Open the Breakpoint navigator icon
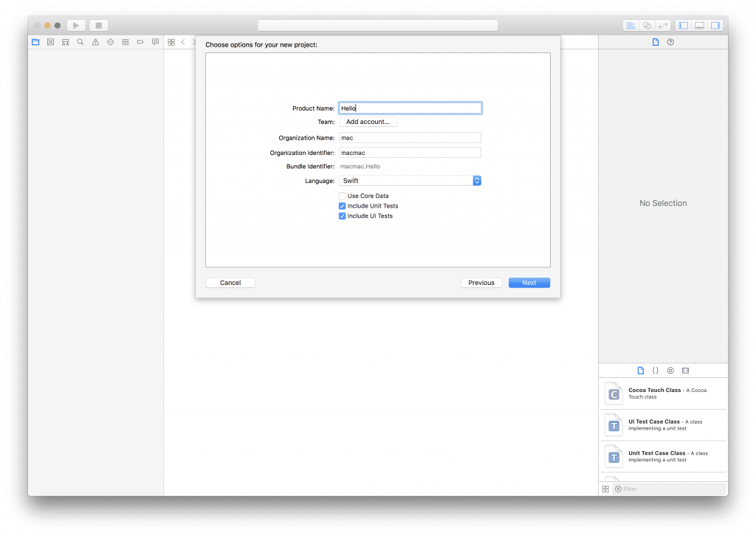This screenshot has width=756, height=536. pyautogui.click(x=140, y=42)
